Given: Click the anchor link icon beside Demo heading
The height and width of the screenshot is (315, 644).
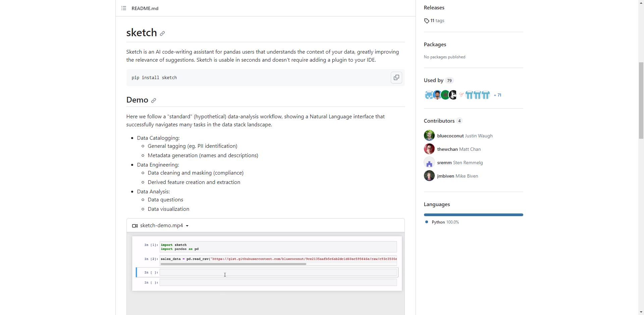Looking at the screenshot, I should tap(154, 101).
